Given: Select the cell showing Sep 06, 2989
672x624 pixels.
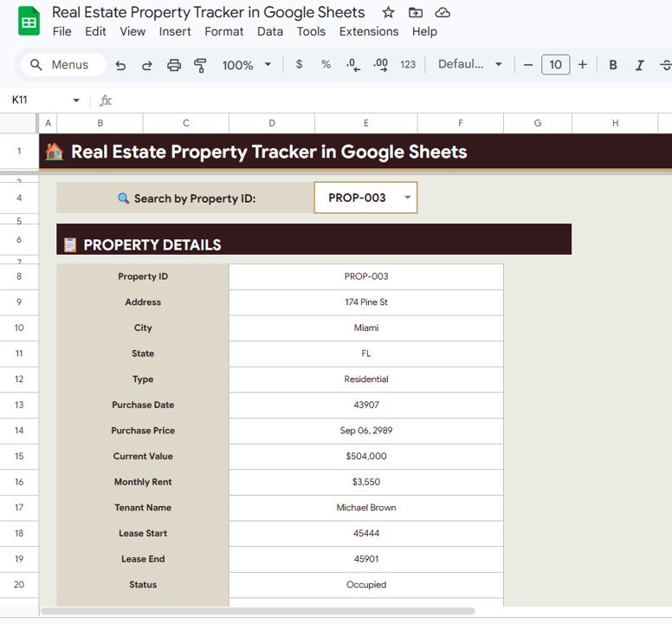Looking at the screenshot, I should pos(366,431).
